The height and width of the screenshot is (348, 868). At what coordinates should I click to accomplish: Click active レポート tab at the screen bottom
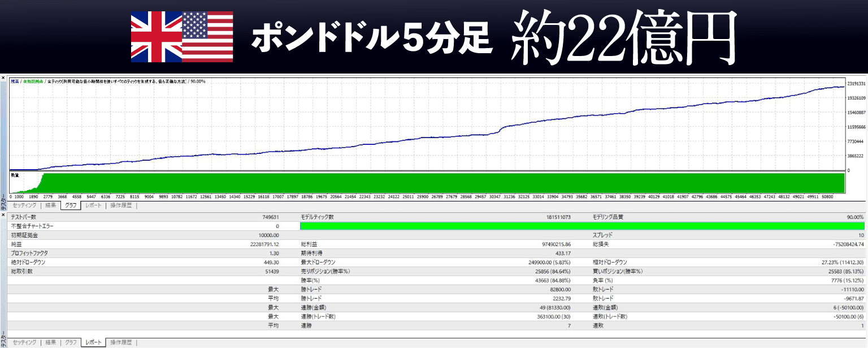(93, 342)
